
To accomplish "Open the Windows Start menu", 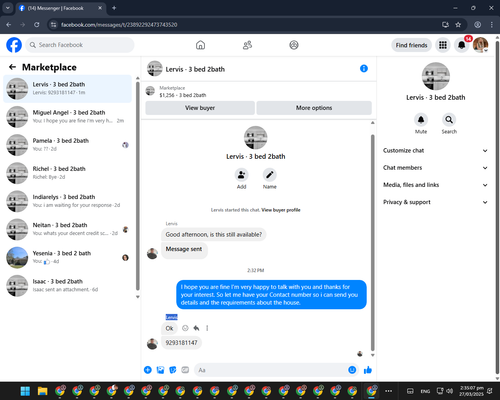I will point(25,391).
